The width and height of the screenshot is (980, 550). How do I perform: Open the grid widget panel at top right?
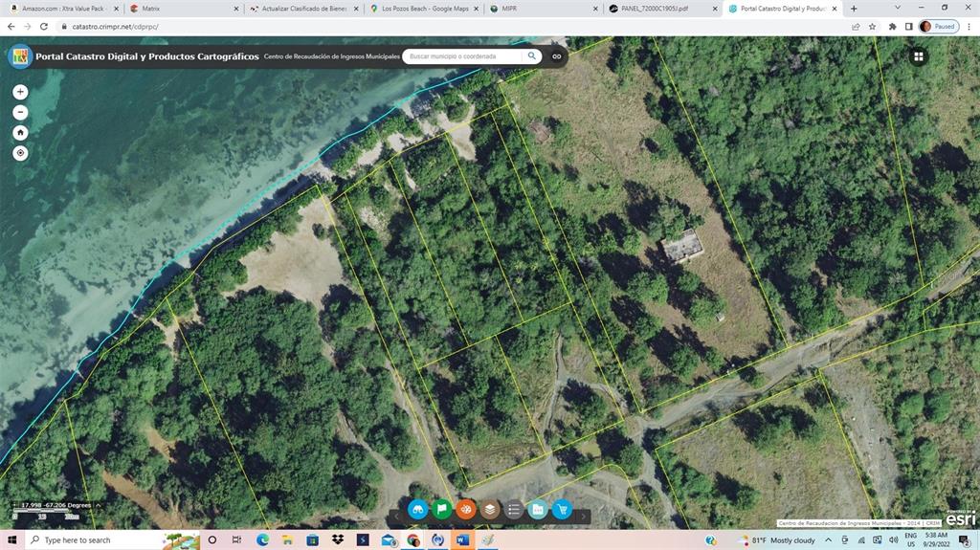click(x=918, y=56)
